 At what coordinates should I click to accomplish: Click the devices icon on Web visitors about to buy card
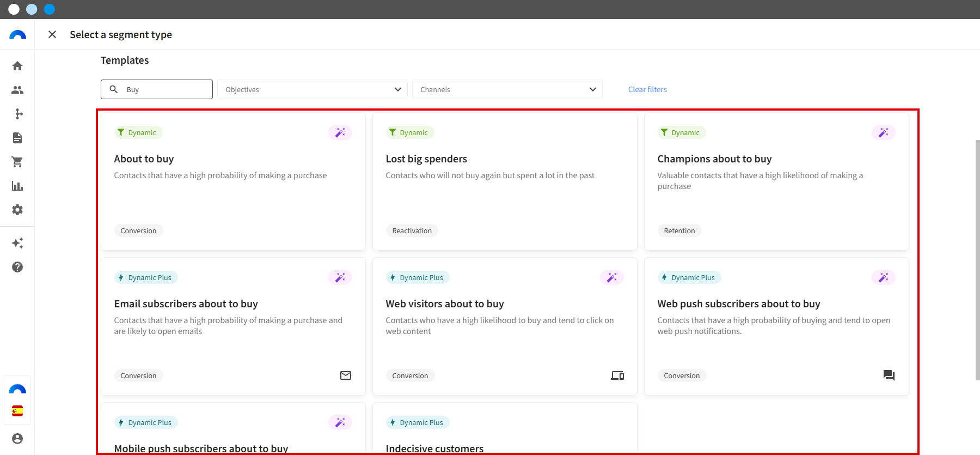617,375
